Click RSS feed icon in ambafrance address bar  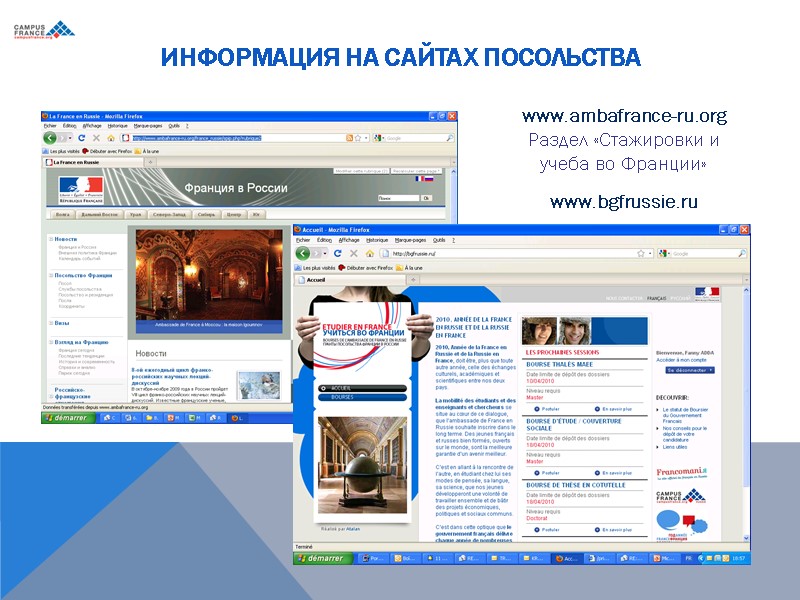pyautogui.click(x=349, y=138)
